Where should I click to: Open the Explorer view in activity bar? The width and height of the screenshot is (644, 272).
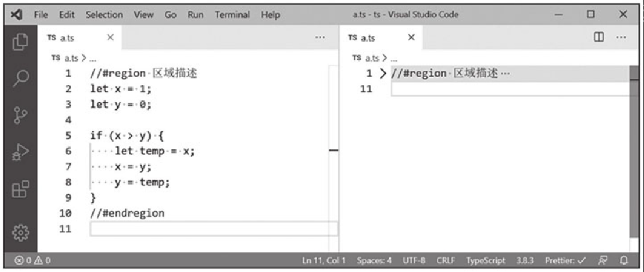(21, 43)
